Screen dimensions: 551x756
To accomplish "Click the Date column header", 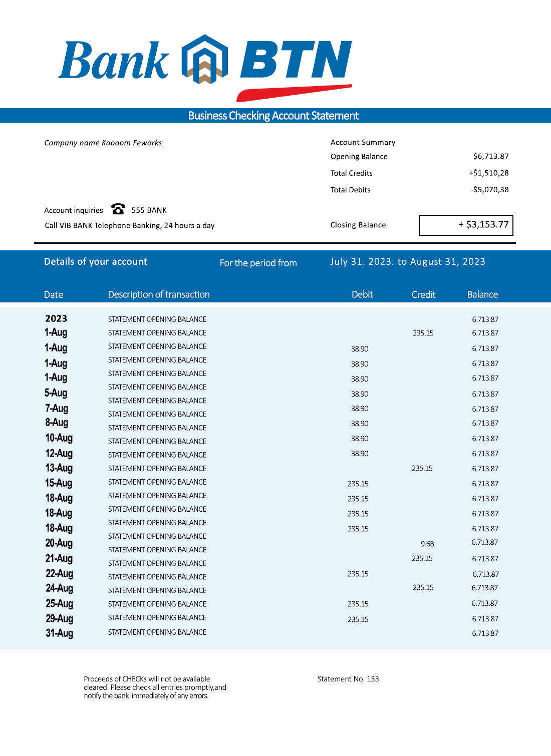I will tap(54, 294).
